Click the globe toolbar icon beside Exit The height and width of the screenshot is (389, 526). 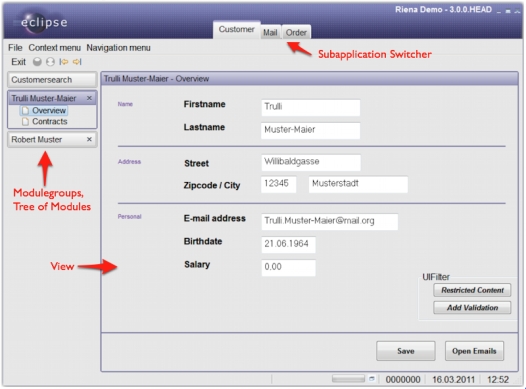click(50, 62)
